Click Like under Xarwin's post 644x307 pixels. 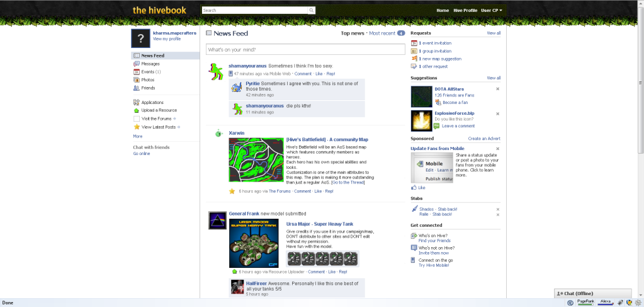pos(318,192)
